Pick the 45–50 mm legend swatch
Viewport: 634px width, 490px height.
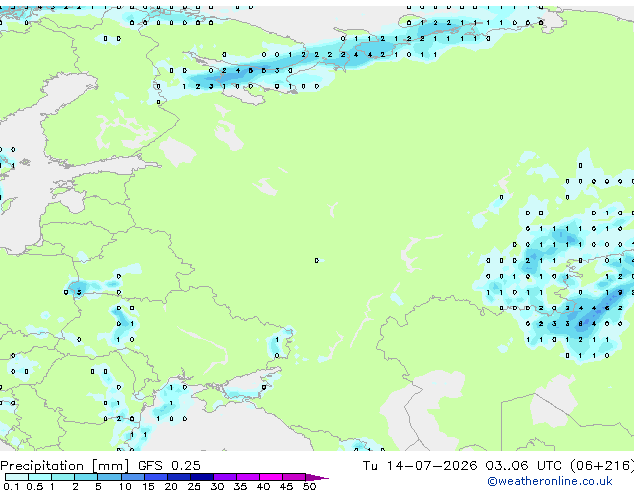click(294, 477)
